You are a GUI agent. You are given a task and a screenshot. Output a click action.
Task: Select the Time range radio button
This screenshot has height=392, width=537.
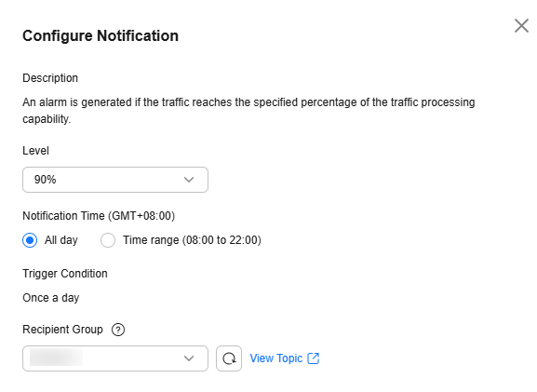tap(108, 240)
